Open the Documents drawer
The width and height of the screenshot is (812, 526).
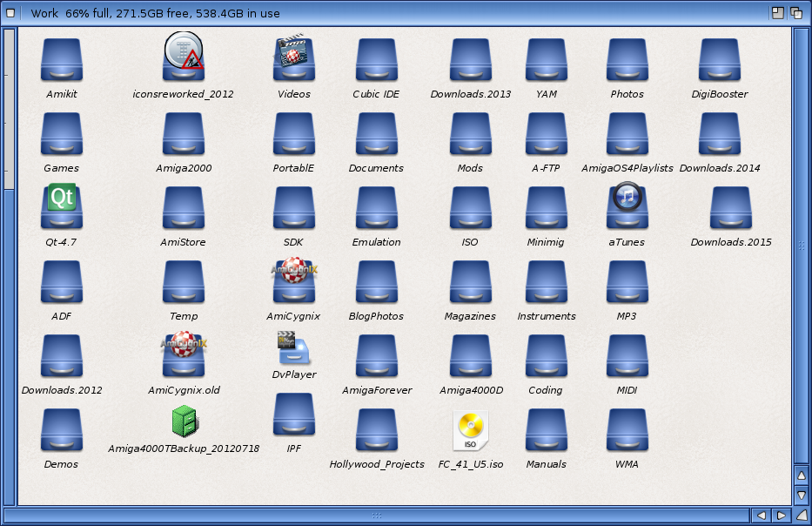point(377,134)
